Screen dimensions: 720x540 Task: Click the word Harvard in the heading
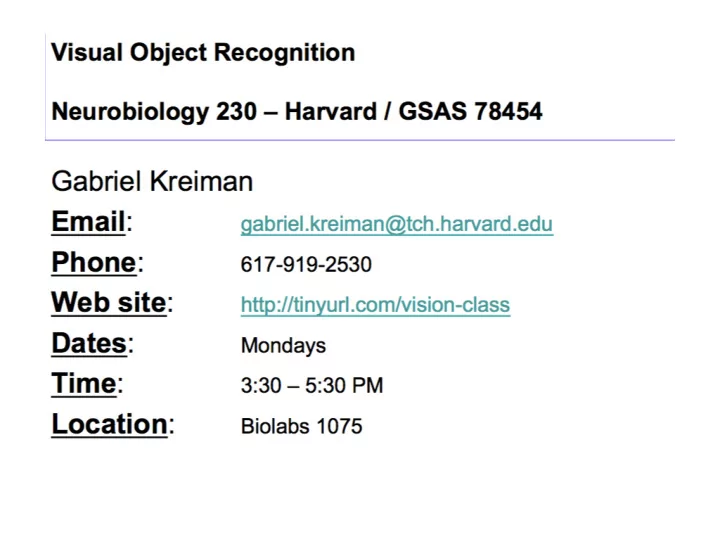[331, 112]
